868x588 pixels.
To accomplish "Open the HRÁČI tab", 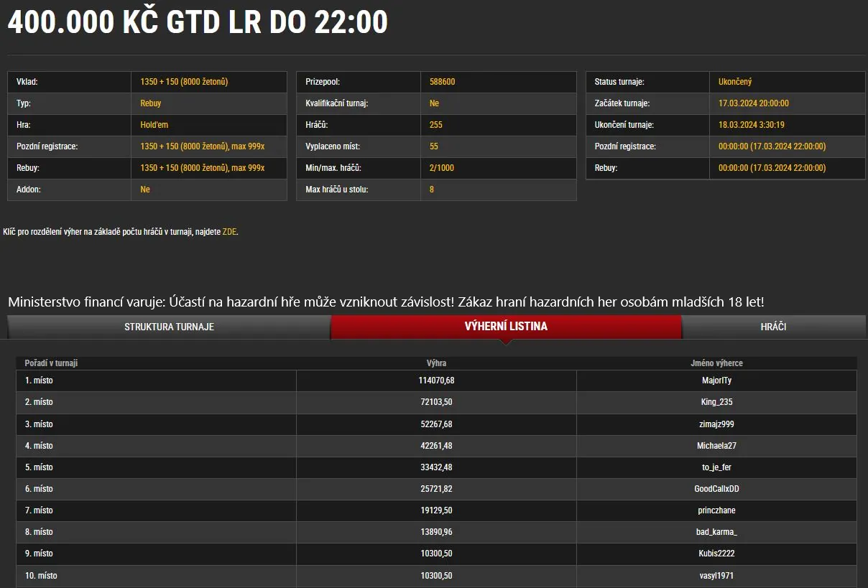I will pyautogui.click(x=775, y=327).
